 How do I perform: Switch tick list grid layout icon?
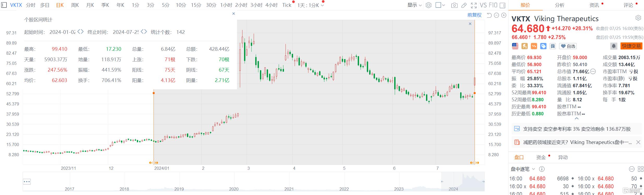click(640, 169)
